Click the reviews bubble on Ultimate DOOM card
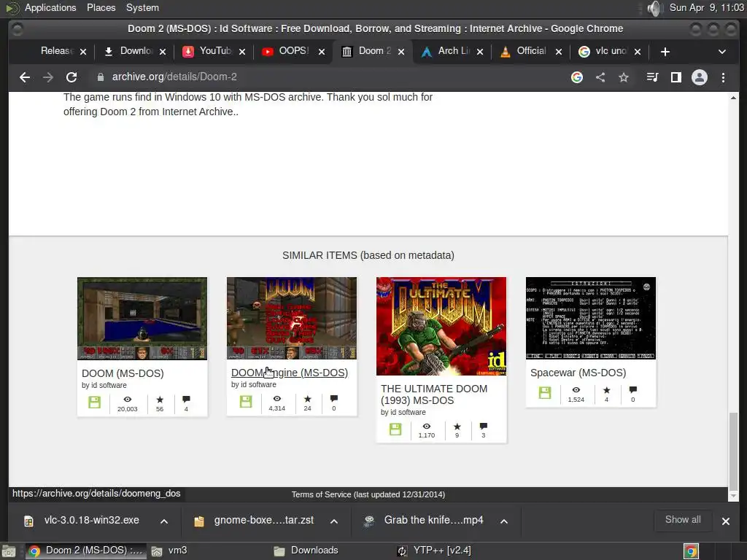The width and height of the screenshot is (747, 560). tap(484, 426)
